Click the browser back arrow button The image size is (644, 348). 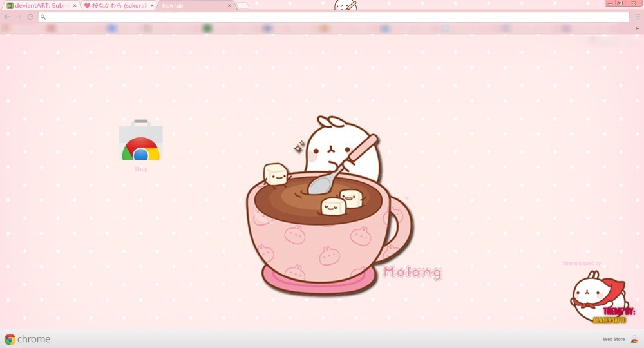(x=7, y=17)
